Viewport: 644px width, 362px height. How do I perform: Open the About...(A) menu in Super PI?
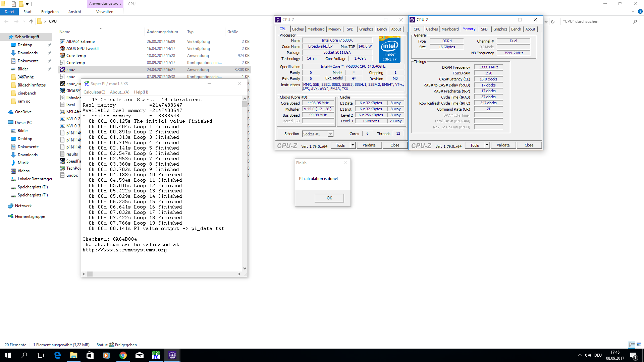119,92
